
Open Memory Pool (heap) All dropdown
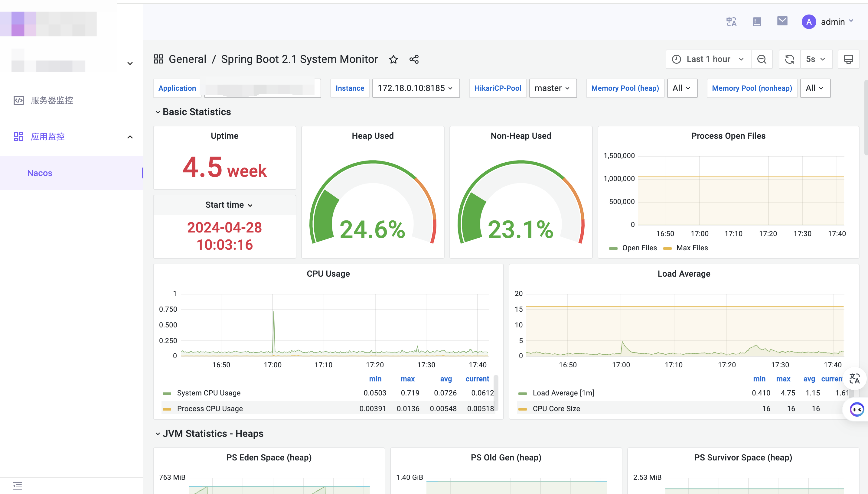coord(682,88)
